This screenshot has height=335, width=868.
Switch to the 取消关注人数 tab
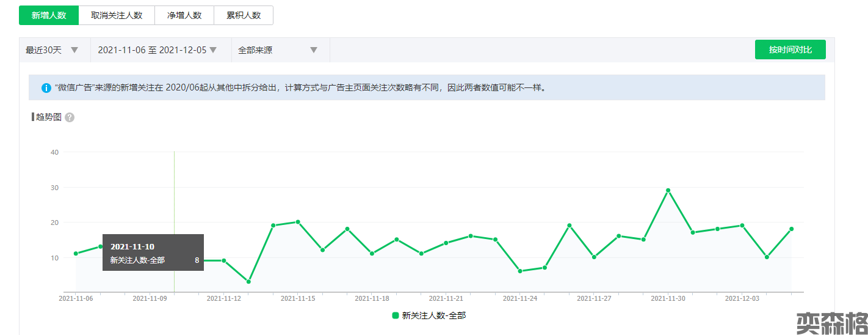(117, 15)
